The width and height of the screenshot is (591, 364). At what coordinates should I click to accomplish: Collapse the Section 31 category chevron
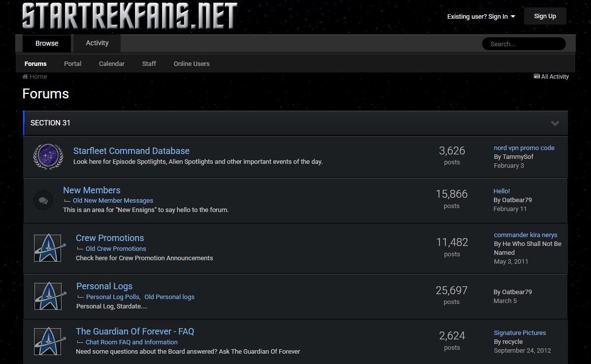click(555, 123)
